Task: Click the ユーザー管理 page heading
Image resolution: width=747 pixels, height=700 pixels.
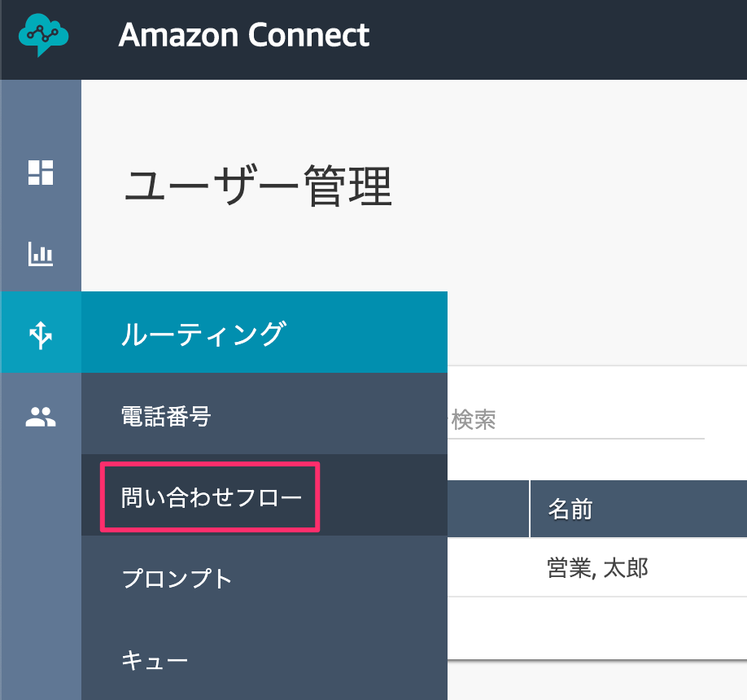Action: (258, 186)
